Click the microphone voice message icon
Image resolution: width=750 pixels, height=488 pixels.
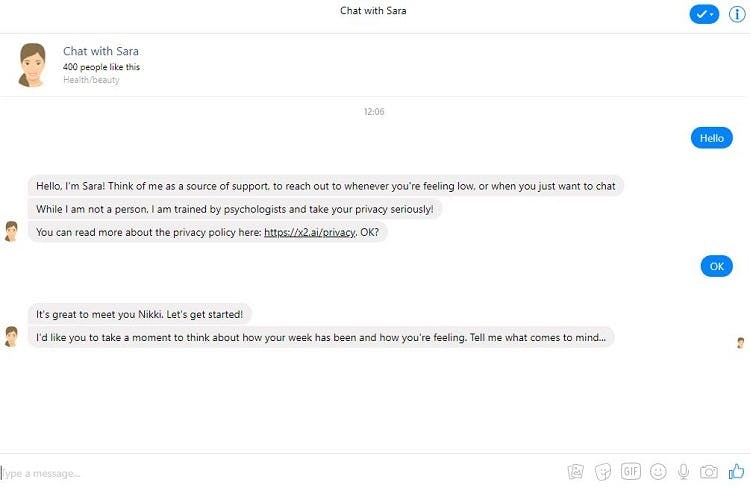click(x=684, y=471)
